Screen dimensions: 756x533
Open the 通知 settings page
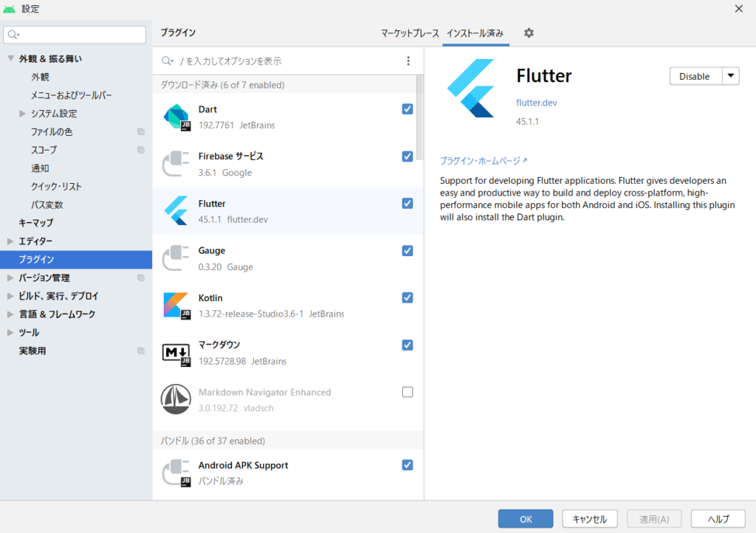tap(40, 168)
